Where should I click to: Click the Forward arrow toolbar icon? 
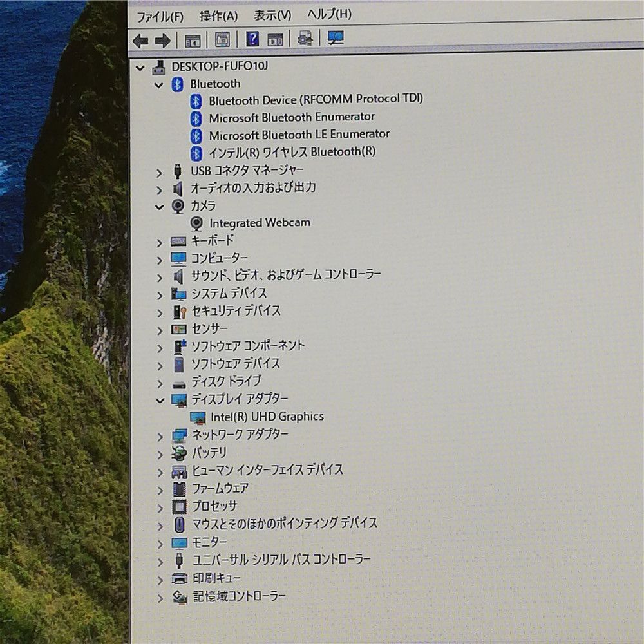point(163,41)
